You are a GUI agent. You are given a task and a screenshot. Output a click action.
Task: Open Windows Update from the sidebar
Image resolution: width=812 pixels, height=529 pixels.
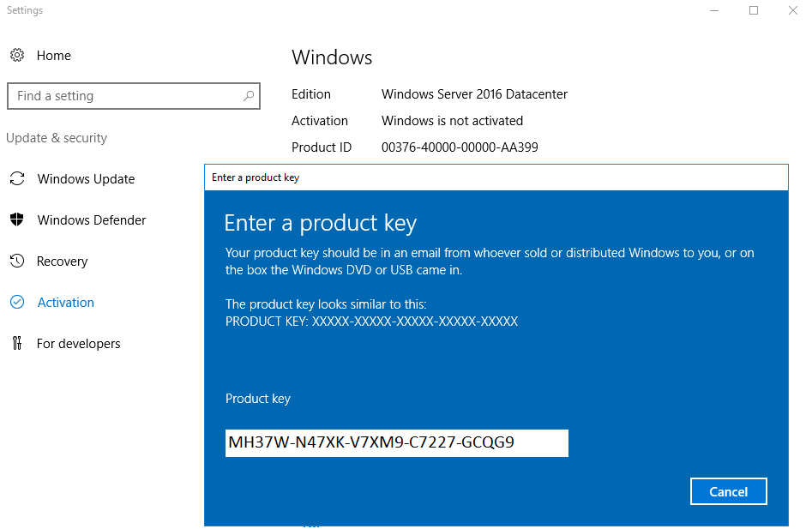tap(86, 178)
